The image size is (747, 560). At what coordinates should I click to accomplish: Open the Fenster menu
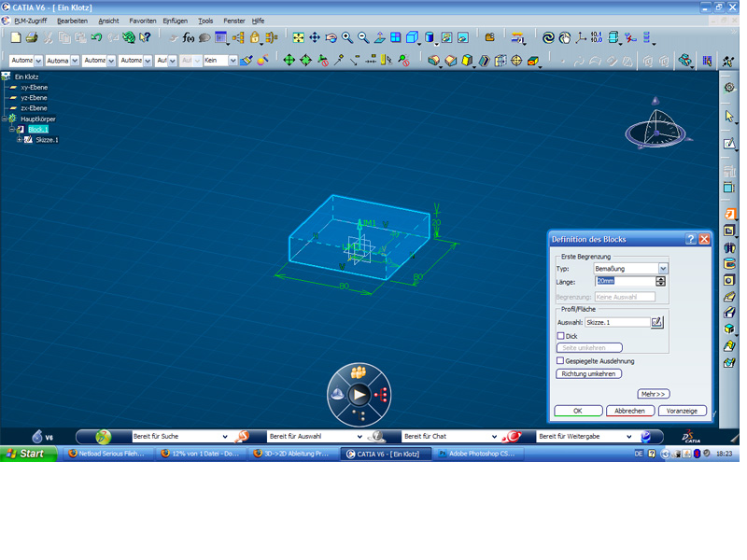pos(234,21)
